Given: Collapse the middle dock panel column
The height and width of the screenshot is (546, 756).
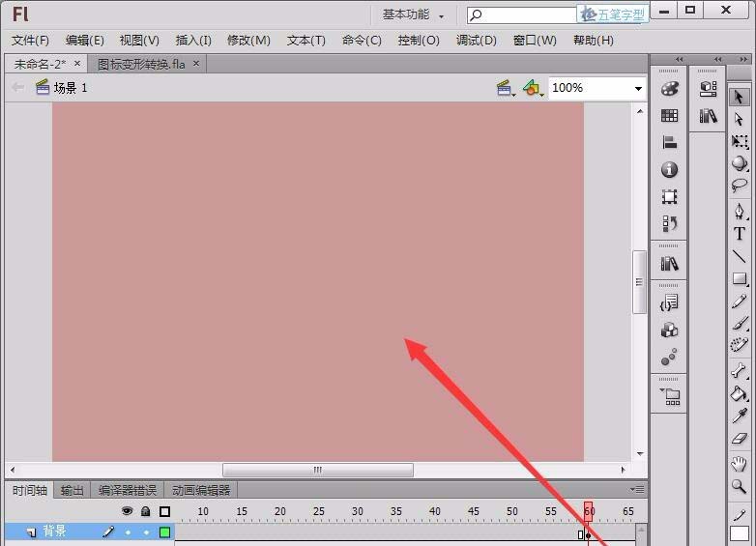Looking at the screenshot, I should [x=718, y=59].
